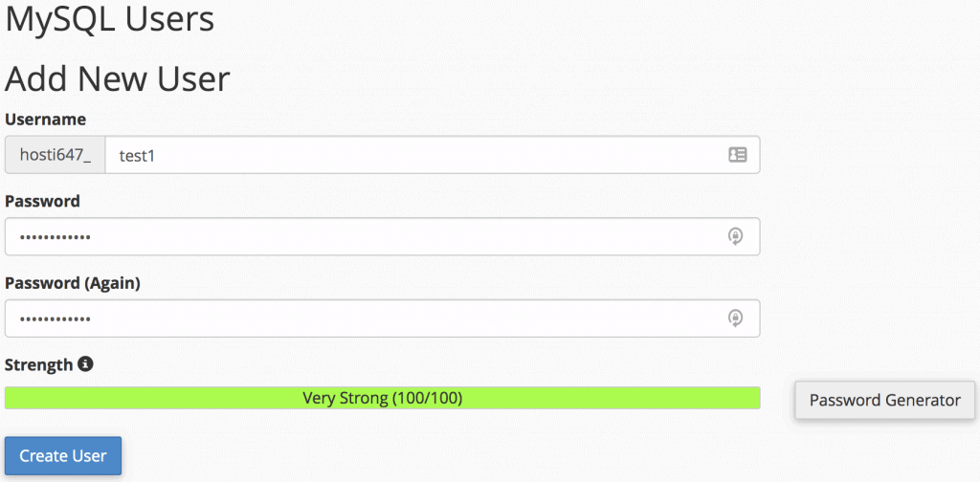980x482 pixels.
Task: Click the hosti647_ username prefix box
Action: pyautogui.click(x=56, y=154)
